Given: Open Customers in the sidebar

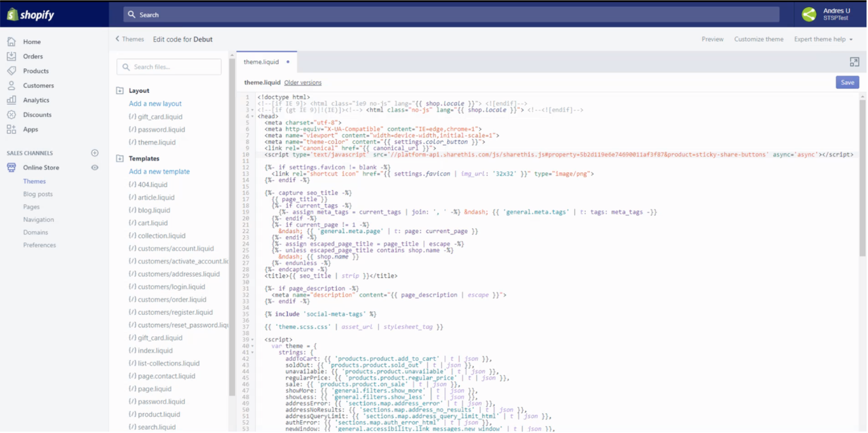Looking at the screenshot, I should coord(38,86).
